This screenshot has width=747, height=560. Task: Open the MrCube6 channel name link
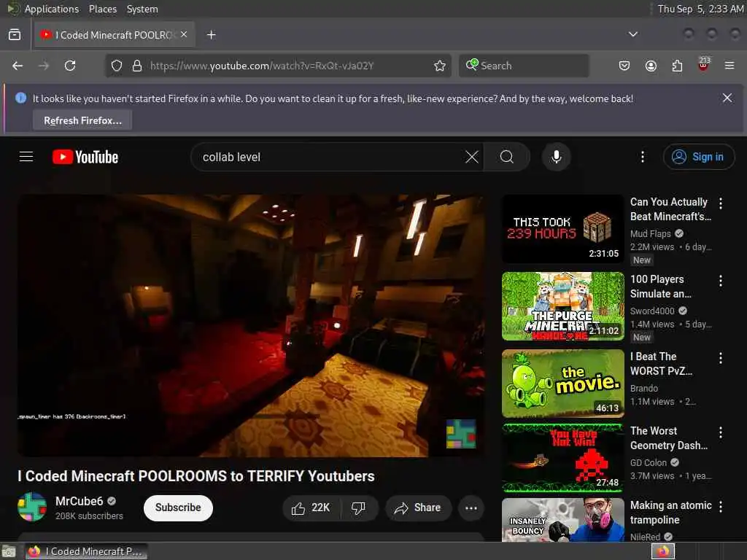(x=79, y=501)
